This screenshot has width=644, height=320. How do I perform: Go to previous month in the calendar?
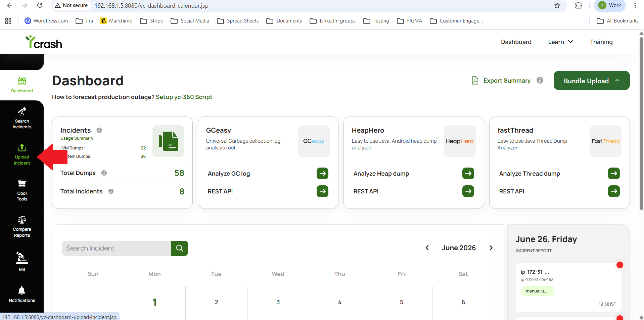coord(427,248)
